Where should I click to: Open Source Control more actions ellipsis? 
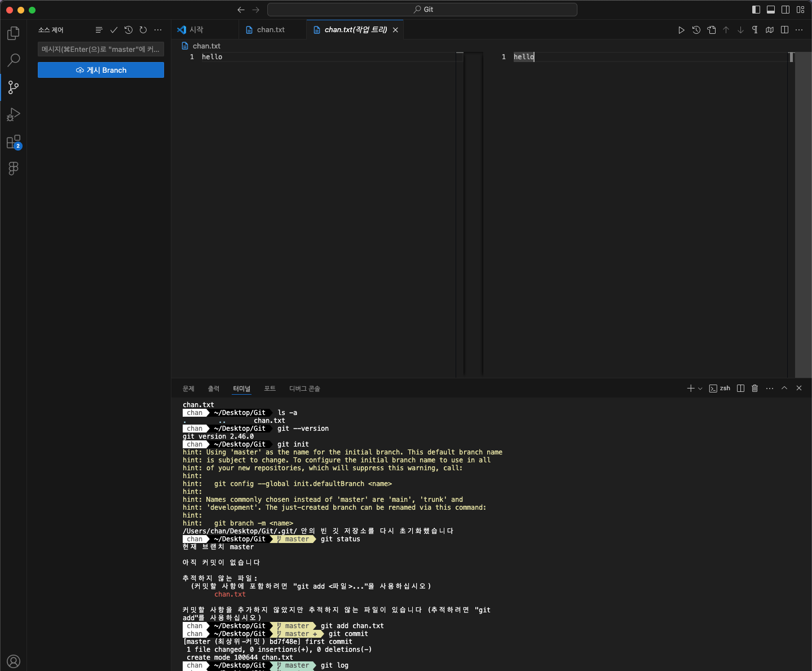click(x=158, y=30)
